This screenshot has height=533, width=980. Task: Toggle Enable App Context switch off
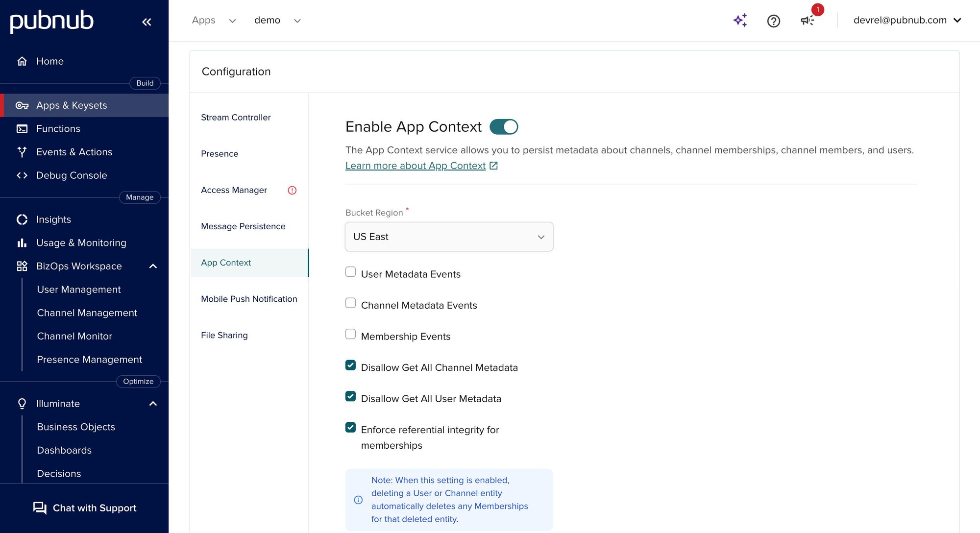504,127
